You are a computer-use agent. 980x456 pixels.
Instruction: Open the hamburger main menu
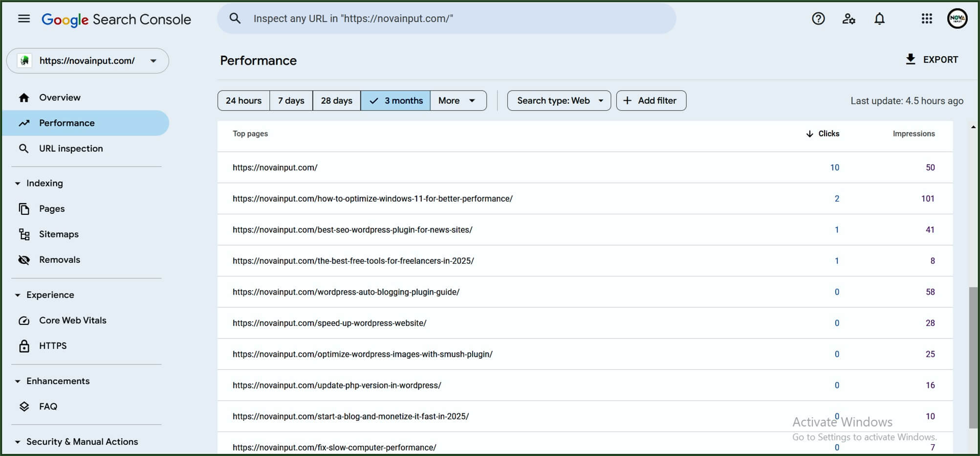(24, 19)
